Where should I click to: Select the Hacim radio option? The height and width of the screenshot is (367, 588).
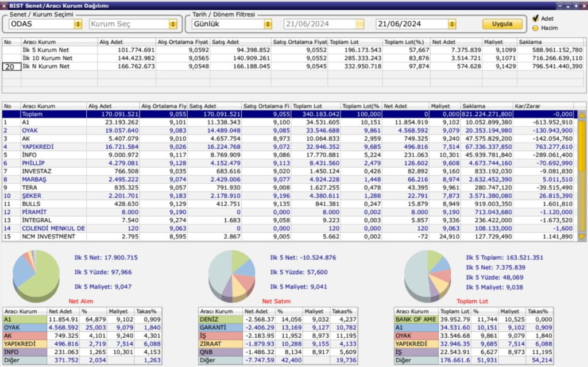[x=536, y=28]
